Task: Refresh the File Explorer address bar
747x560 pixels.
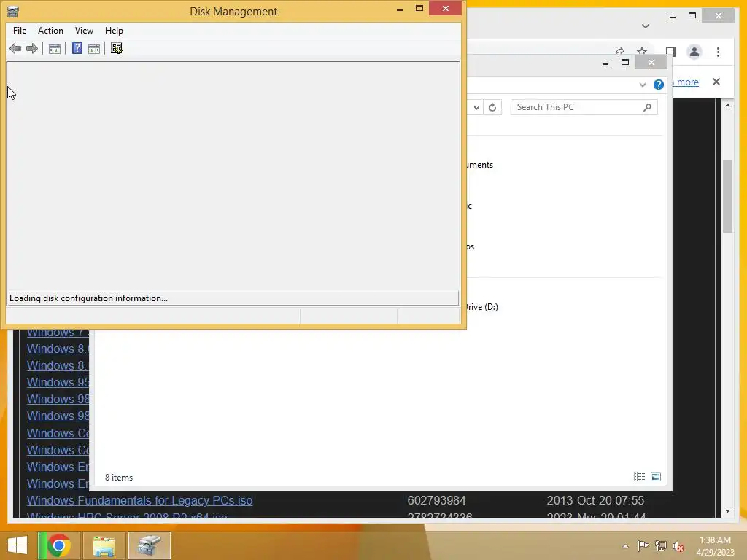Action: click(492, 107)
